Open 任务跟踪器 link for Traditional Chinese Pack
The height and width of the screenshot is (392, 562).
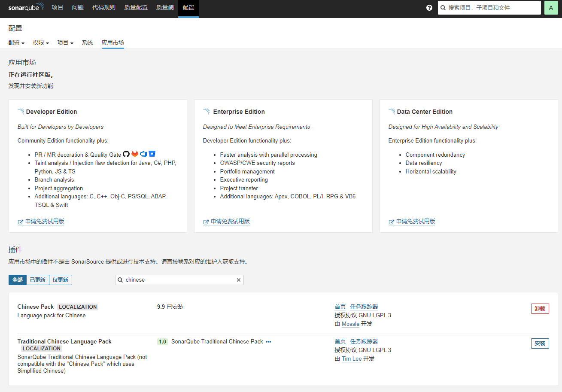[364, 341]
